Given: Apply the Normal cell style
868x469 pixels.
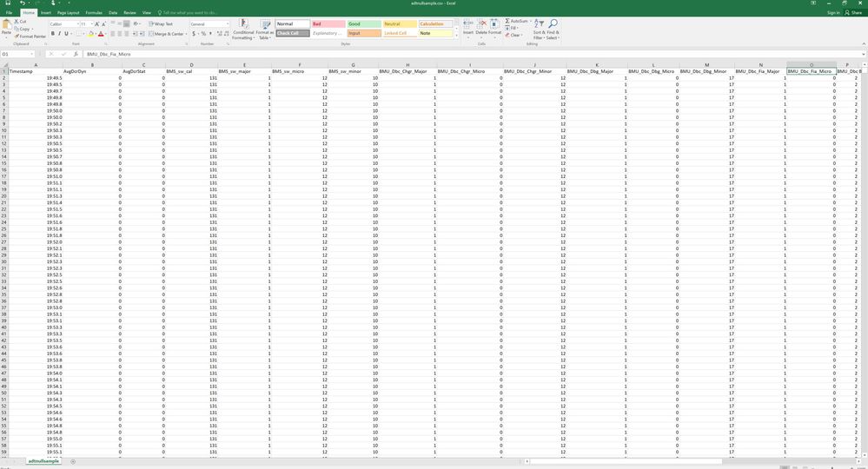Looking at the screenshot, I should (x=293, y=23).
